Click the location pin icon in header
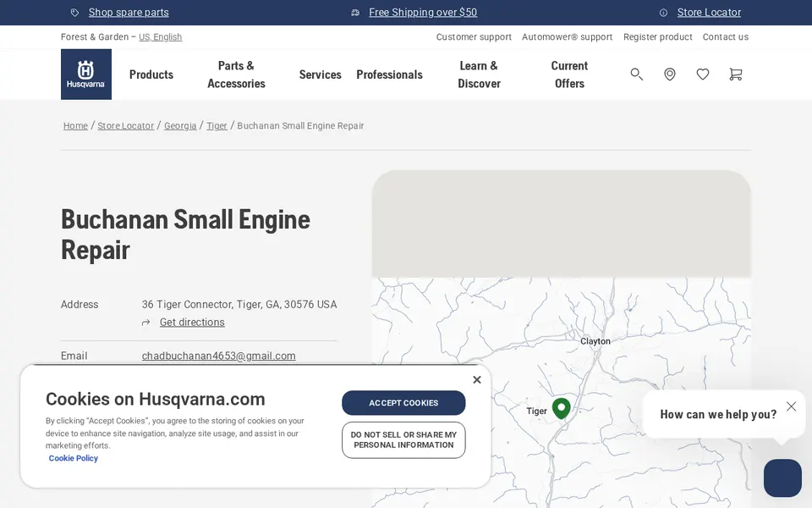 (670, 75)
